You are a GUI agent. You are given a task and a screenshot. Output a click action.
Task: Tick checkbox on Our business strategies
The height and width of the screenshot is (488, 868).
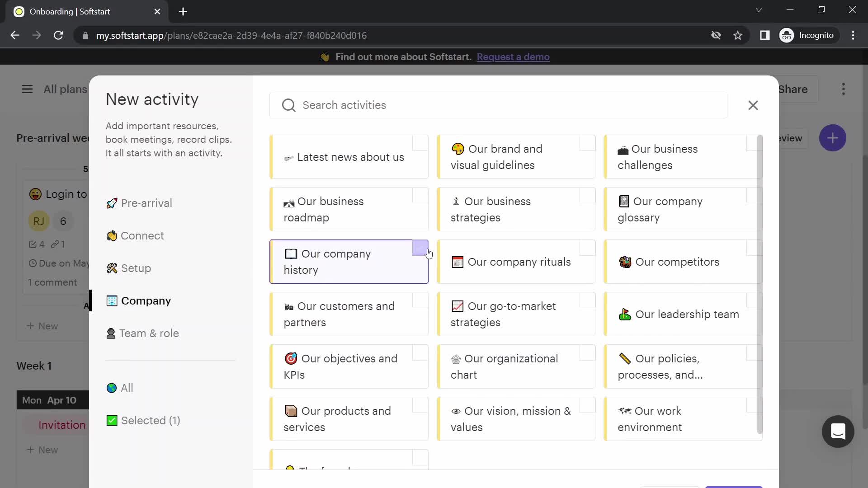pyautogui.click(x=587, y=196)
